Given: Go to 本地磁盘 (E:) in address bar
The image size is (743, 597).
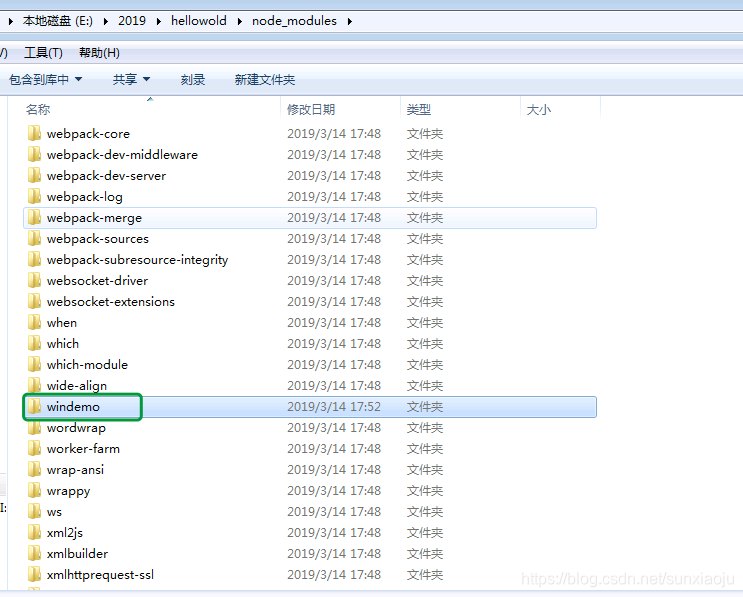Looking at the screenshot, I should click(x=58, y=21).
